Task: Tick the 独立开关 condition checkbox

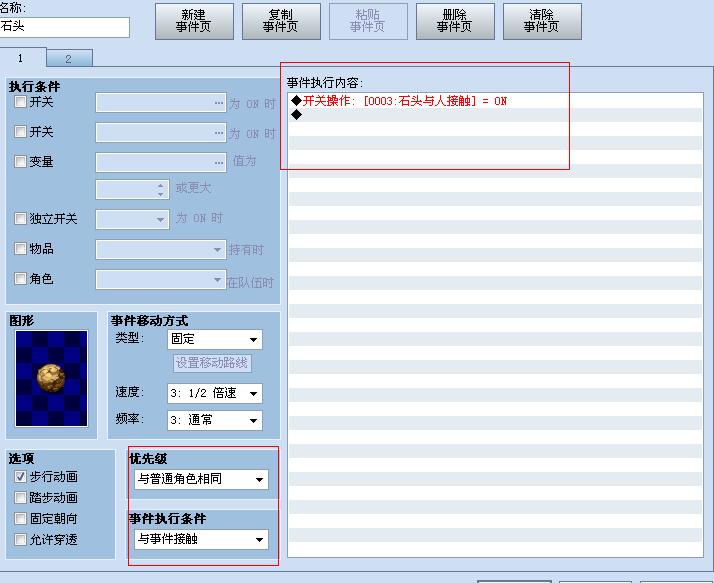Action: click(x=20, y=219)
